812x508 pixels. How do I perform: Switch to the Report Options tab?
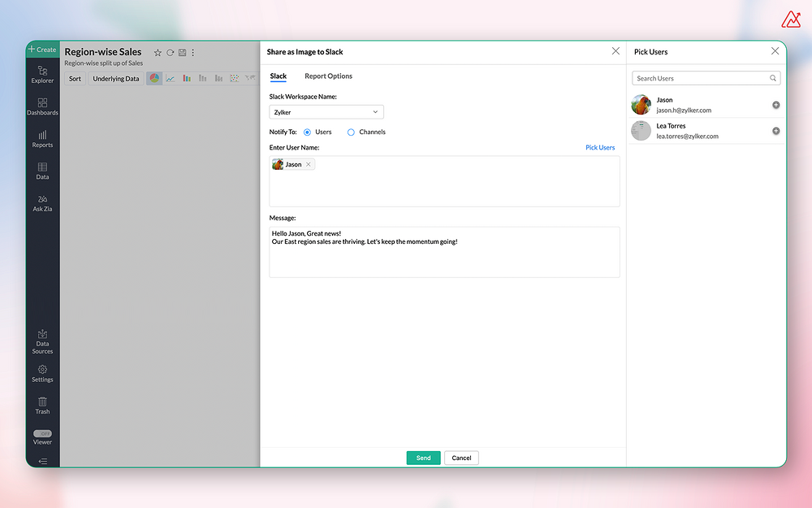[328, 76]
